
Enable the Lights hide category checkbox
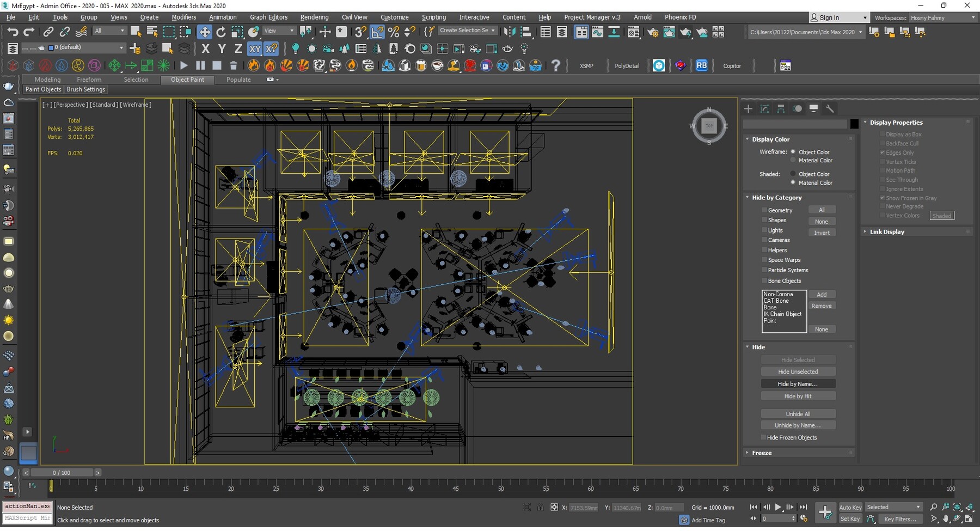point(764,230)
